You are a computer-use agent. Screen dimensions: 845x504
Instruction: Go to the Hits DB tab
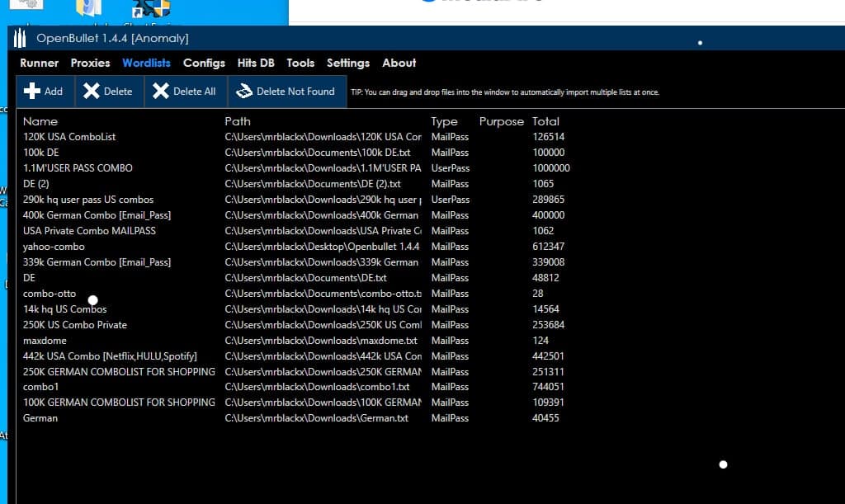coord(256,63)
